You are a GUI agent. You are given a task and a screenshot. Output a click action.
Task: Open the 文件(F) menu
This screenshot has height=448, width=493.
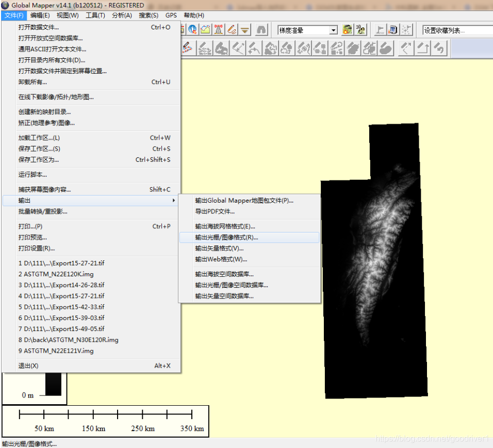tap(14, 15)
